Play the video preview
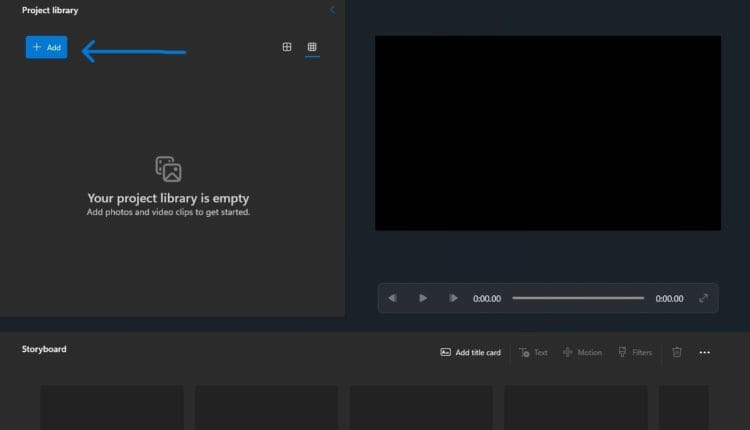The height and width of the screenshot is (430, 750). click(423, 298)
